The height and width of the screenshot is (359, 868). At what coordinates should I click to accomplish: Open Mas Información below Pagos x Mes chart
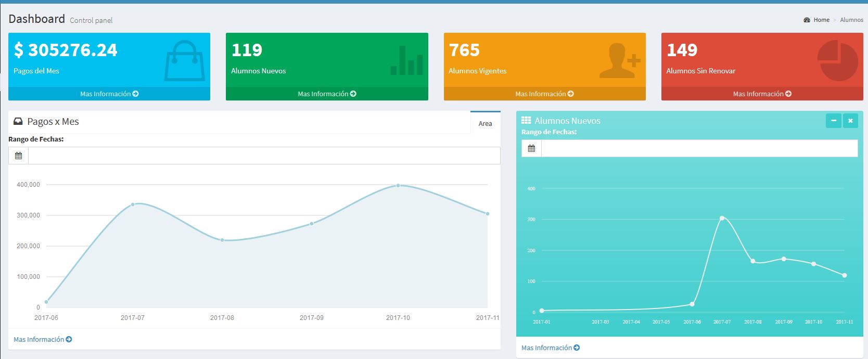point(43,339)
